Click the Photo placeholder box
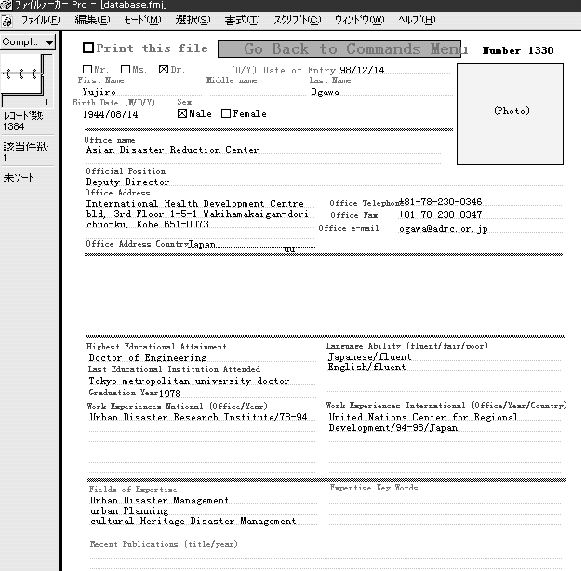Screen dimensions: 581x571 510,114
